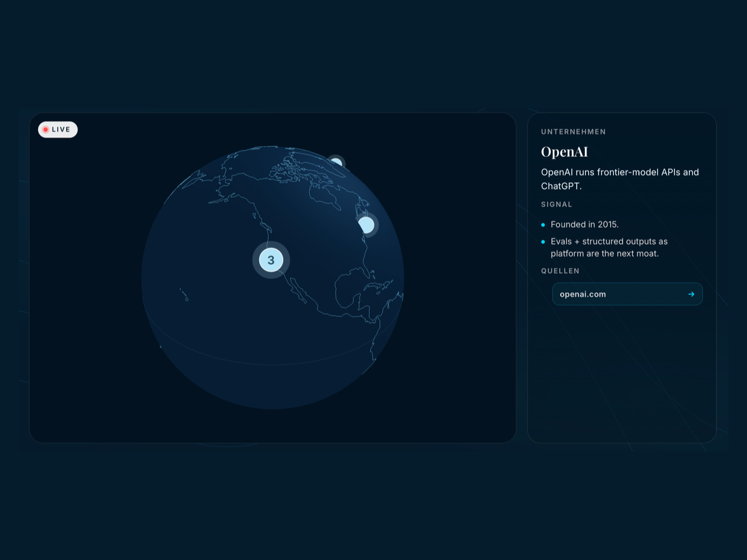Viewport: 747px width, 560px height.
Task: Select the marker at the globe's northern edge
Action: 336,163
